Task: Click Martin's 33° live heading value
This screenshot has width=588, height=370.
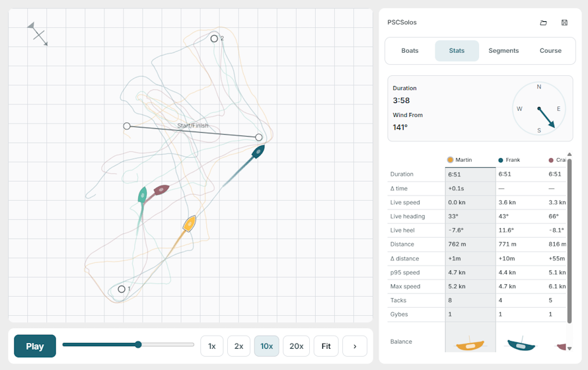Action: [x=453, y=216]
